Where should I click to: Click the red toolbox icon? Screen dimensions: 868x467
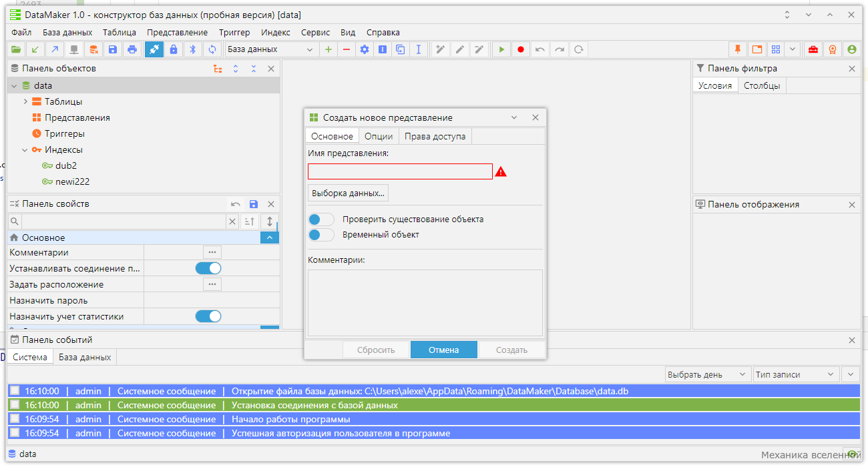coord(813,49)
